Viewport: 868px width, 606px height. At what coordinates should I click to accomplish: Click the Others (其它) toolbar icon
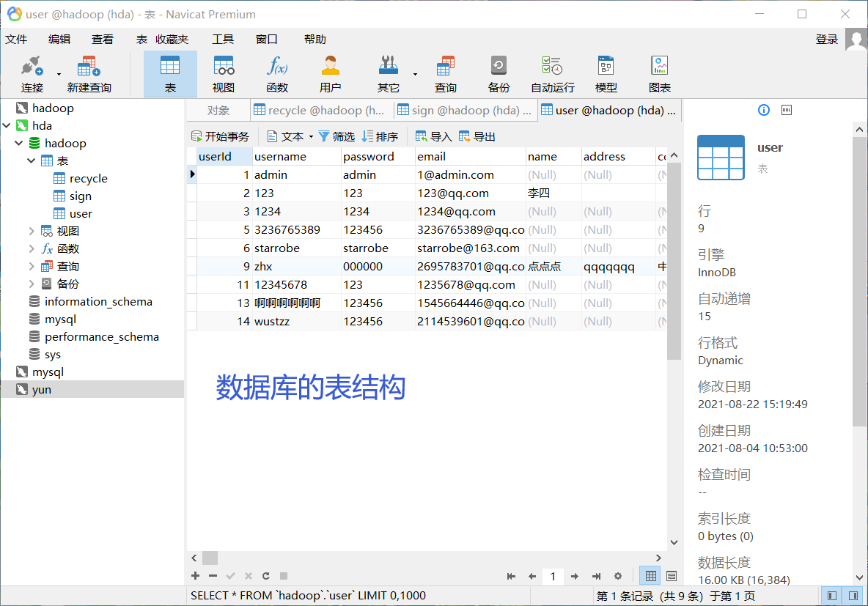tap(388, 74)
